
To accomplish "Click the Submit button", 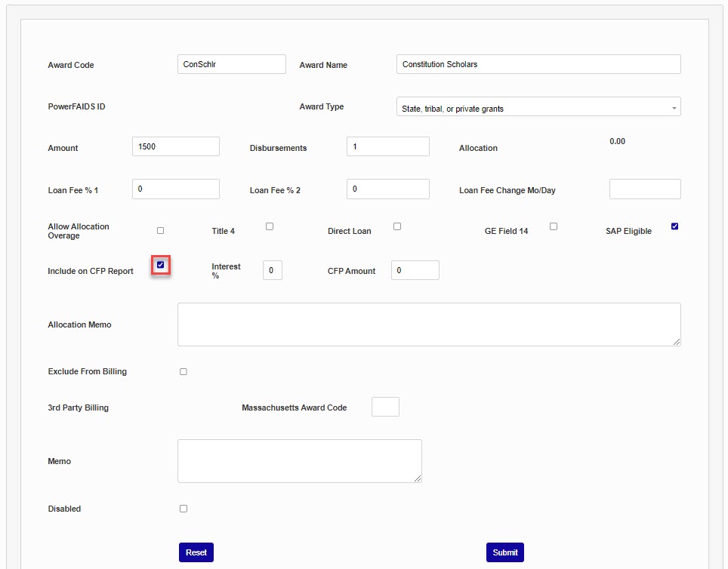I will (504, 552).
